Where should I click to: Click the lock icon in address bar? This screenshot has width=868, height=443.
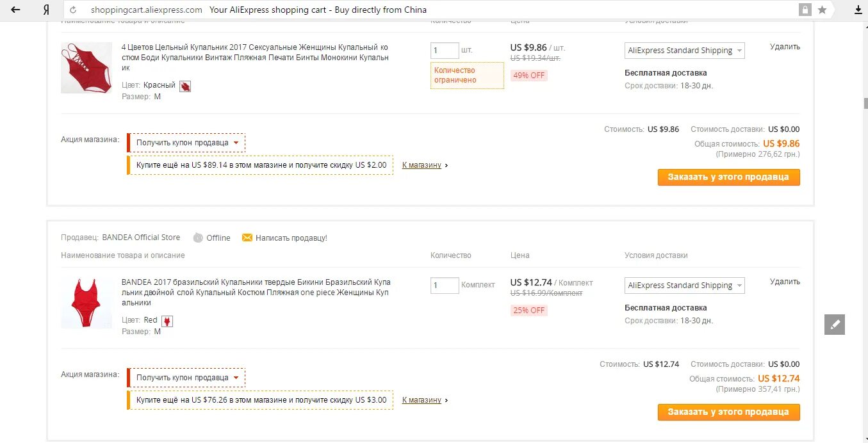click(x=805, y=10)
